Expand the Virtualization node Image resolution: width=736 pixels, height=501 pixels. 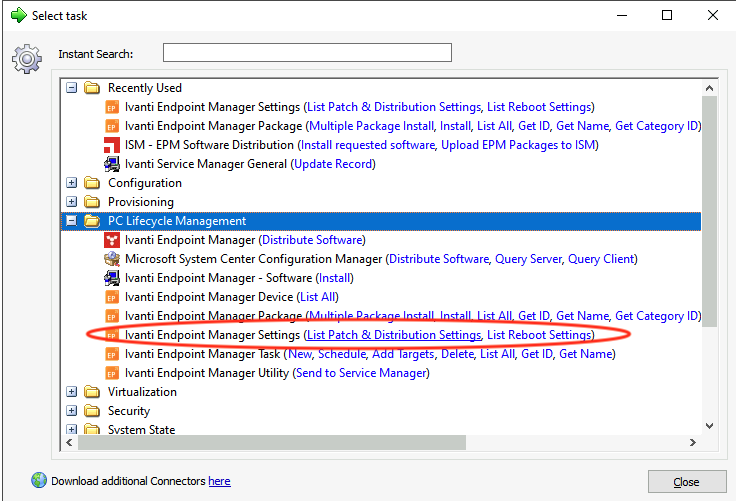click(x=71, y=392)
